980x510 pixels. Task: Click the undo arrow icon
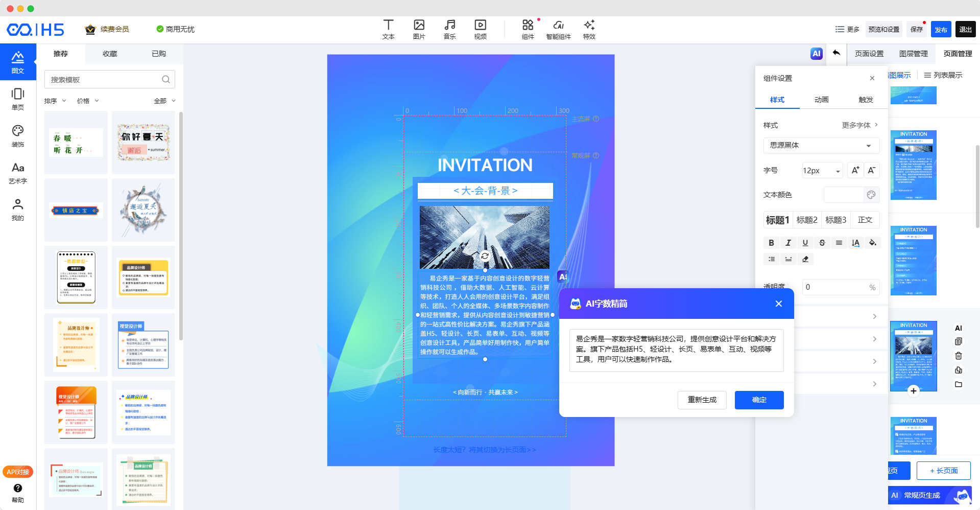click(836, 53)
